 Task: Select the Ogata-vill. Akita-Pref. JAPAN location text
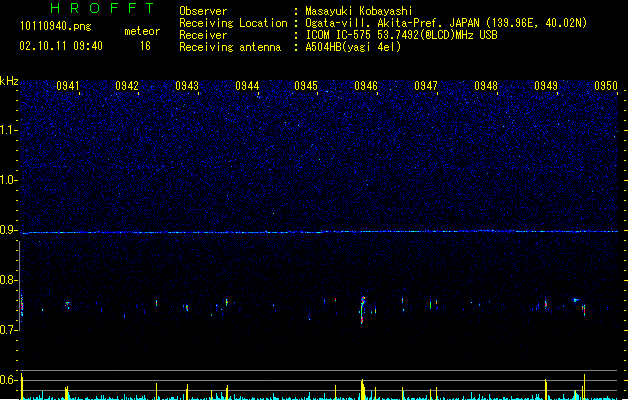(x=446, y=23)
